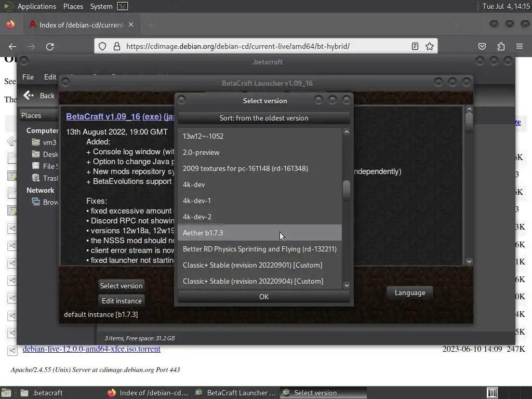532x399 pixels.
Task: Click changelog panel scroll down arrow
Action: (469, 261)
